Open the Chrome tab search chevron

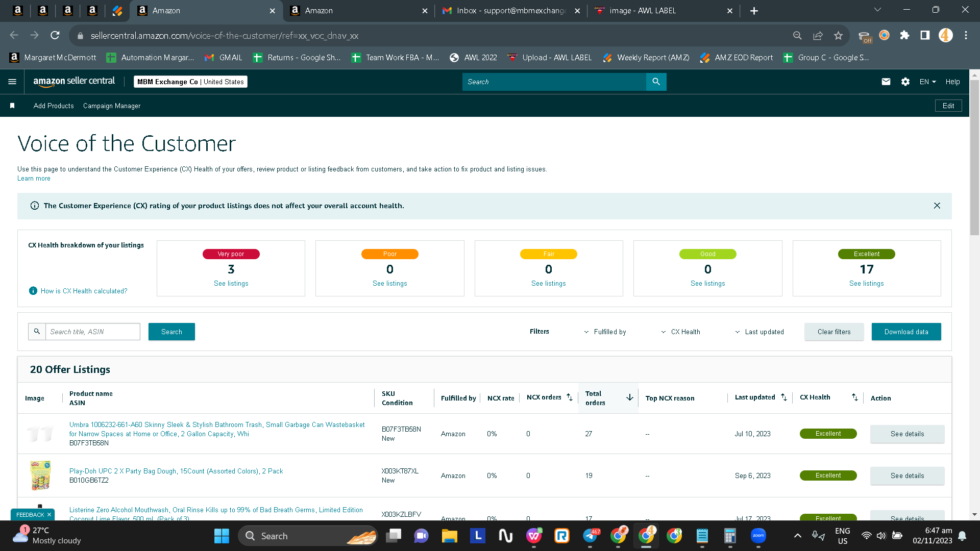tap(877, 10)
